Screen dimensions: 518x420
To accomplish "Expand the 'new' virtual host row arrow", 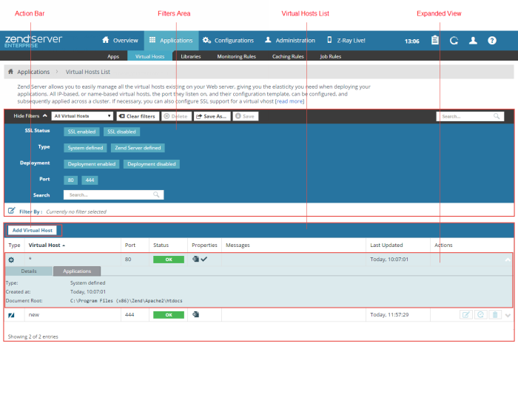I will [x=508, y=315].
